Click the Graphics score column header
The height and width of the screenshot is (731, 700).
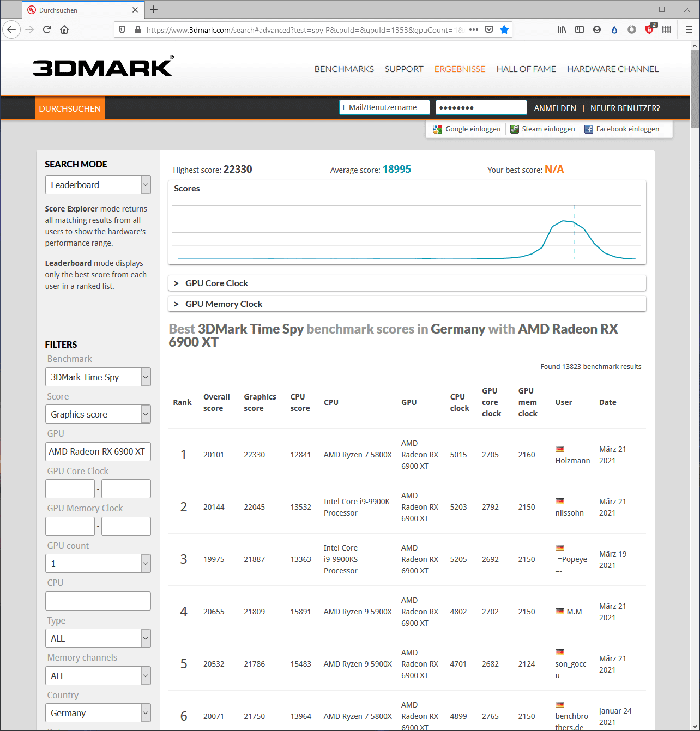pos(260,402)
